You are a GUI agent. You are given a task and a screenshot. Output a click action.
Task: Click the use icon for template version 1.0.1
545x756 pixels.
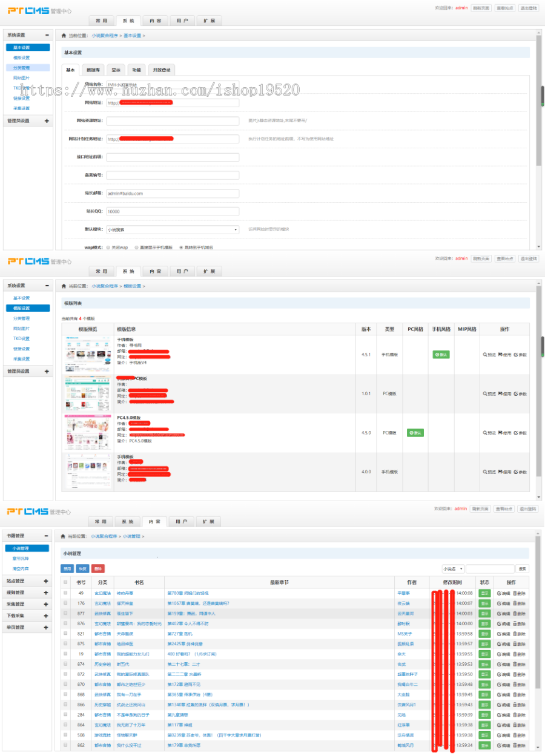pyautogui.click(x=500, y=393)
